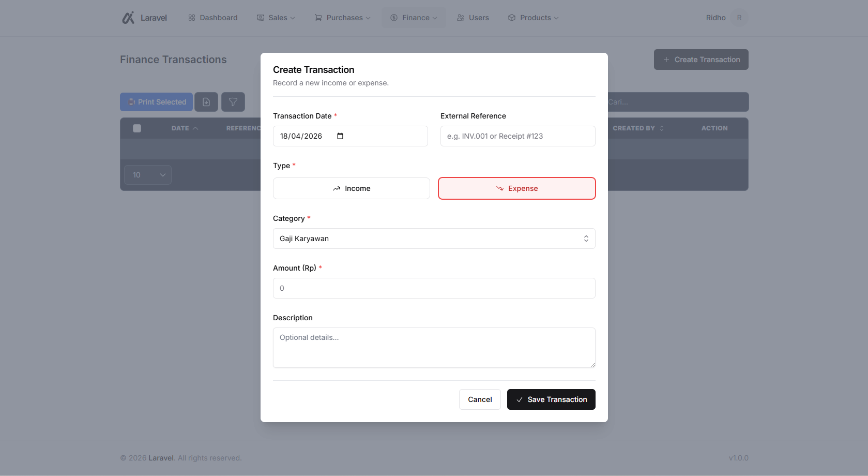Open the Sales menu

[x=276, y=18]
